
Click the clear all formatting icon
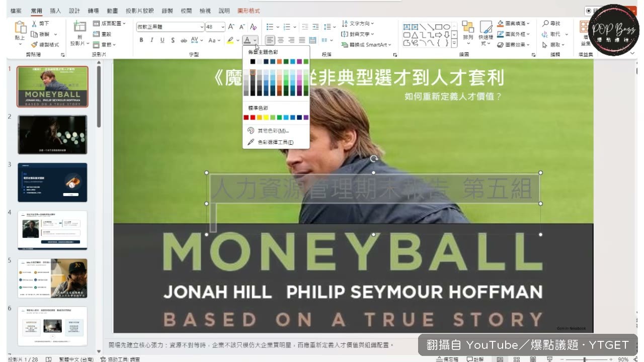[254, 27]
